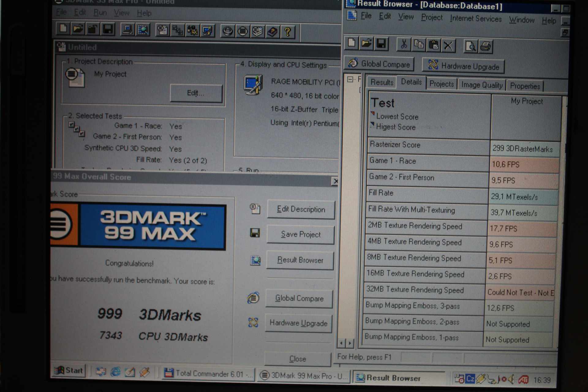Click the right scroll arrow of the tree pane scrollbar
Image resolution: width=588 pixels, height=392 pixels.
coord(350,343)
